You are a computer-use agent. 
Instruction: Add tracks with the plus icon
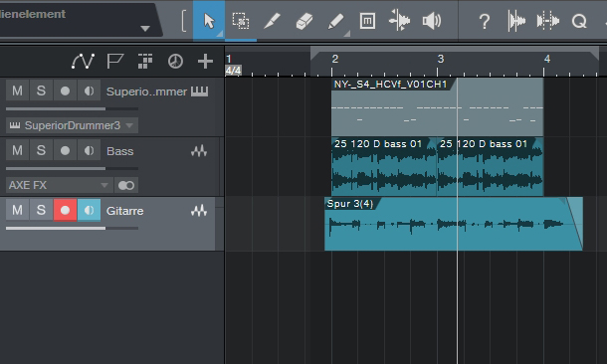click(205, 61)
